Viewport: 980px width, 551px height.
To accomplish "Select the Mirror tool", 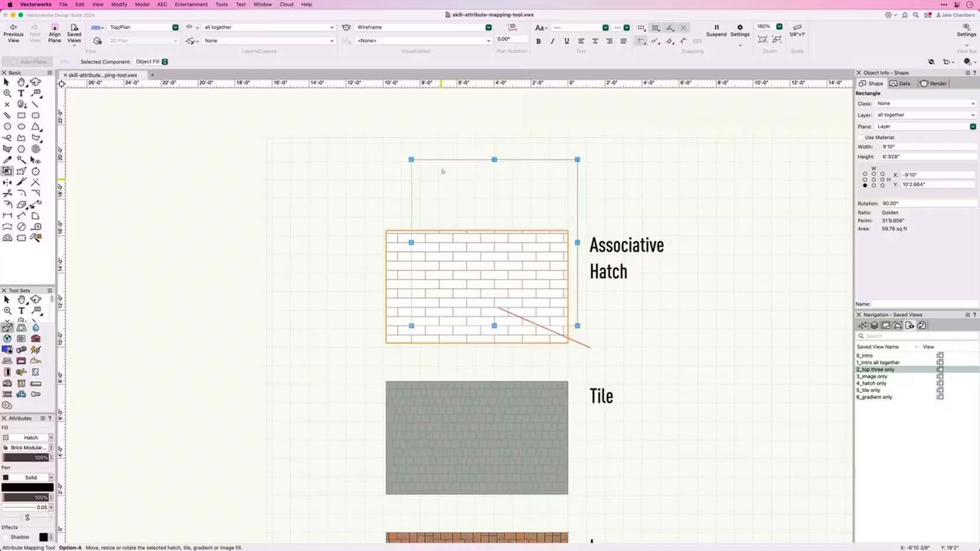I will [7, 183].
